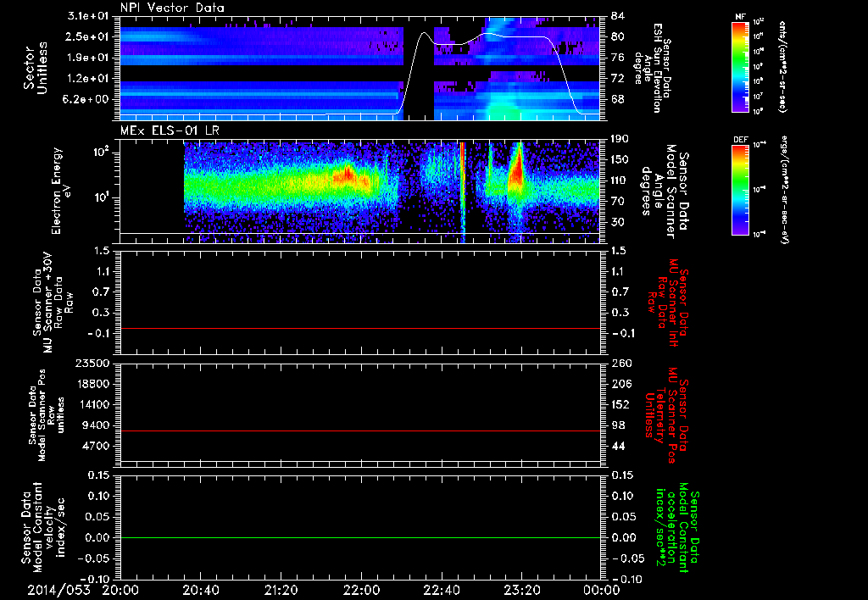Click the '260' telemetry tick value
The image size is (868, 600).
pos(621,363)
